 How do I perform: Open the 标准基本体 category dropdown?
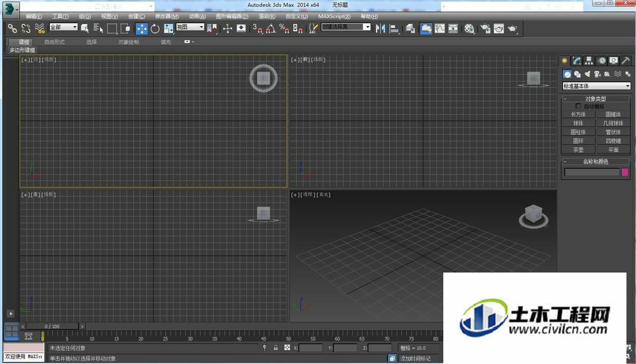[597, 86]
